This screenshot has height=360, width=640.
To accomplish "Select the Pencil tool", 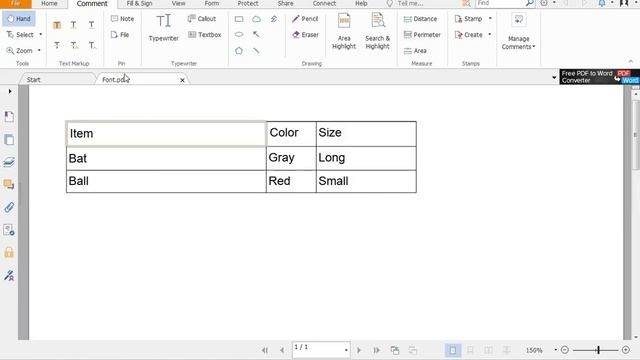I will click(x=305, y=19).
